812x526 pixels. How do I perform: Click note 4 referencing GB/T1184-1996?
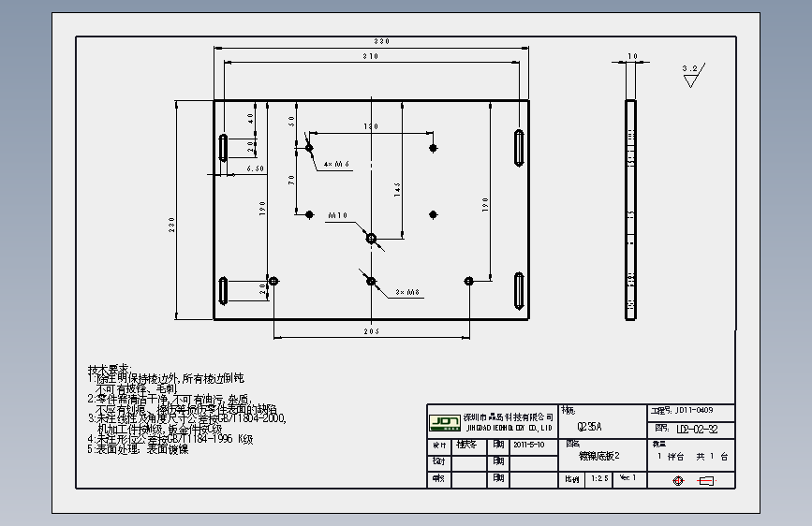pos(170,439)
